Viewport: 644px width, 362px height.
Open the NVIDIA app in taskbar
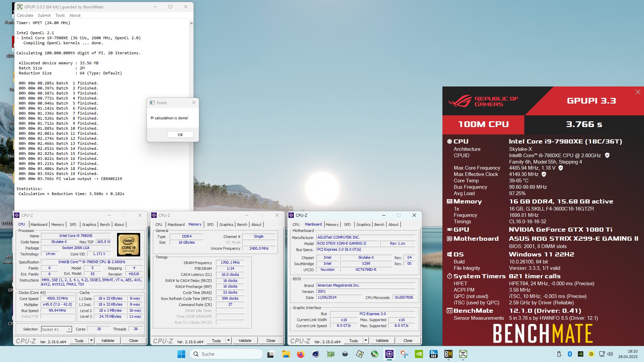[419, 354]
